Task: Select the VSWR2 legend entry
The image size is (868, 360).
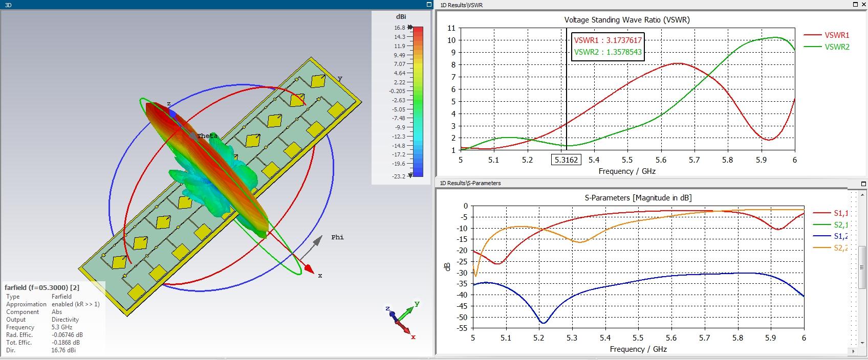Action: point(826,47)
